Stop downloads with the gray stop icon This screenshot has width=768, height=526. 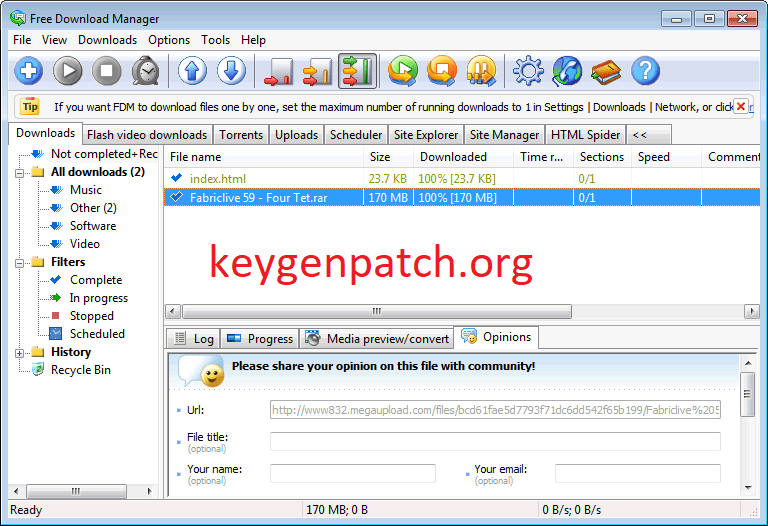107,71
